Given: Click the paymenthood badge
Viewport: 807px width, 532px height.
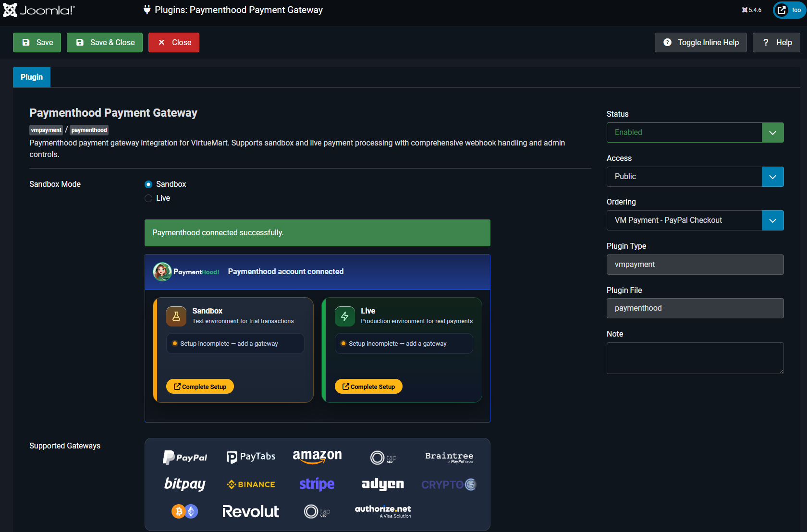Looking at the screenshot, I should coord(89,130).
